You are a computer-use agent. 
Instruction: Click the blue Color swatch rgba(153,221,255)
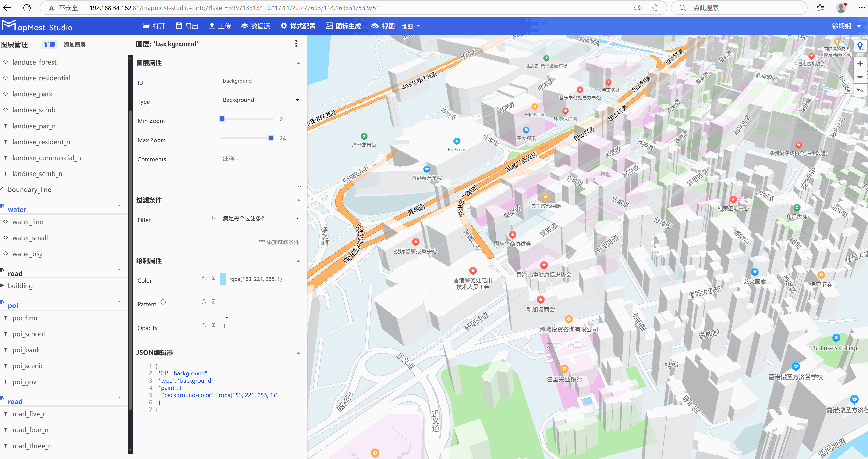coord(223,279)
